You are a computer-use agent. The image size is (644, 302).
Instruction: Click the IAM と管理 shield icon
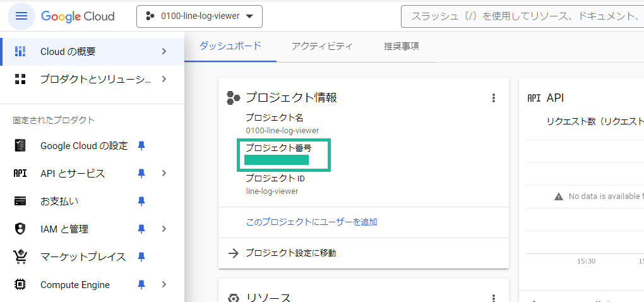[20, 229]
